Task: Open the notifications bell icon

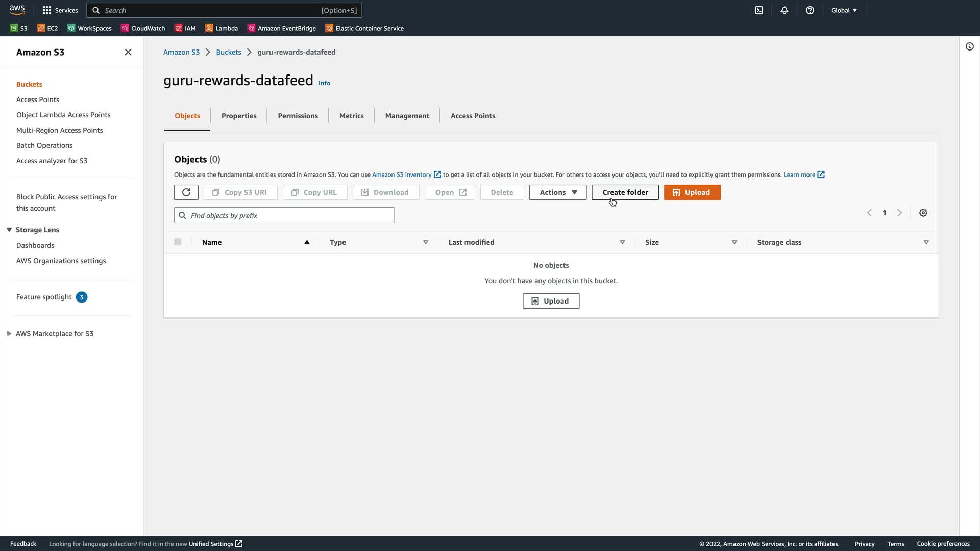Action: coord(785,10)
